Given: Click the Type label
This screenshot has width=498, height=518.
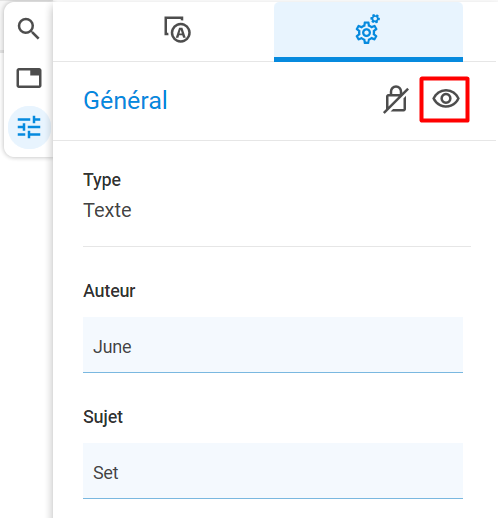Looking at the screenshot, I should pos(102,181).
